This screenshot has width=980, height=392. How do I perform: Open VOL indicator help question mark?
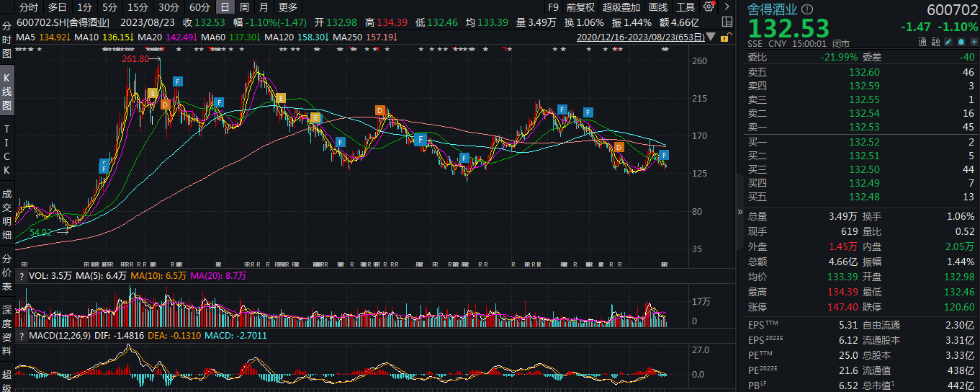click(21, 276)
